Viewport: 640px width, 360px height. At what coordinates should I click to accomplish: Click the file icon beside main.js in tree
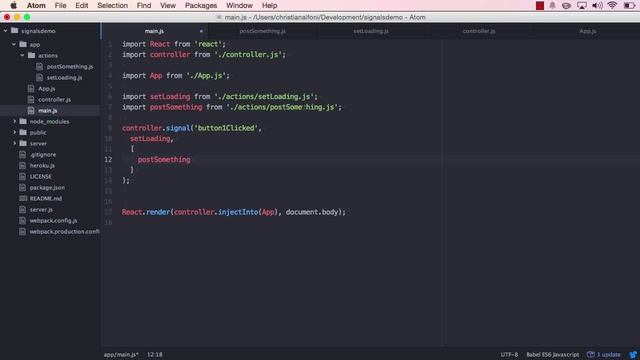point(31,110)
